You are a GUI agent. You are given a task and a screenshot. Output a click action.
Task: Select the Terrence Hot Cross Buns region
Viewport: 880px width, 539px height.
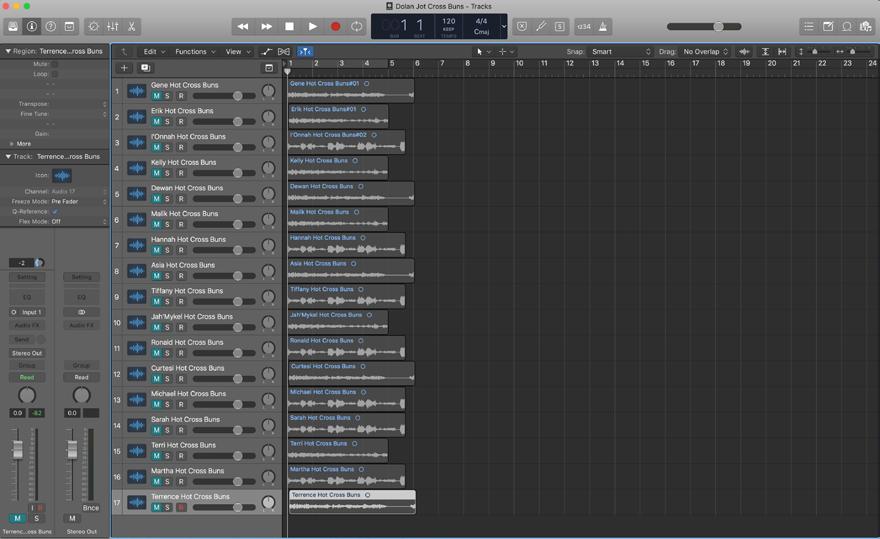pyautogui.click(x=352, y=502)
